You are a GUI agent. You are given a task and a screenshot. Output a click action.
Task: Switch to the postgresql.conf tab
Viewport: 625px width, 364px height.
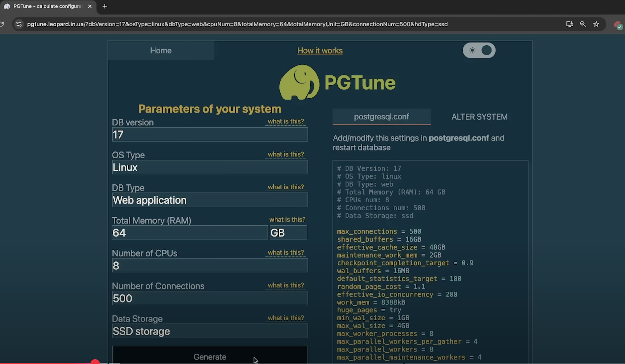tap(381, 117)
